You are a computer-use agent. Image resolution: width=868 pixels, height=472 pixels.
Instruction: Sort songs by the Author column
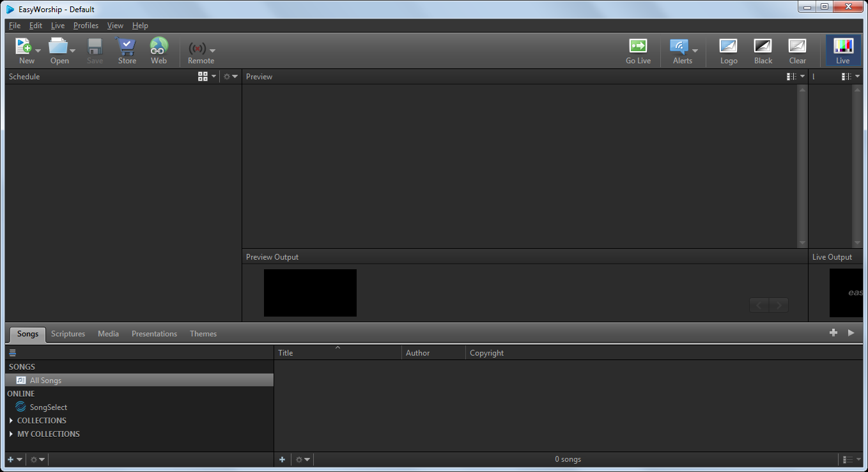point(417,352)
